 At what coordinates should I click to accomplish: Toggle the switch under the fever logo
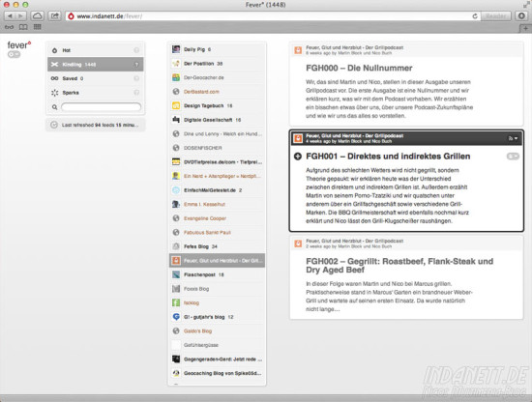point(14,54)
